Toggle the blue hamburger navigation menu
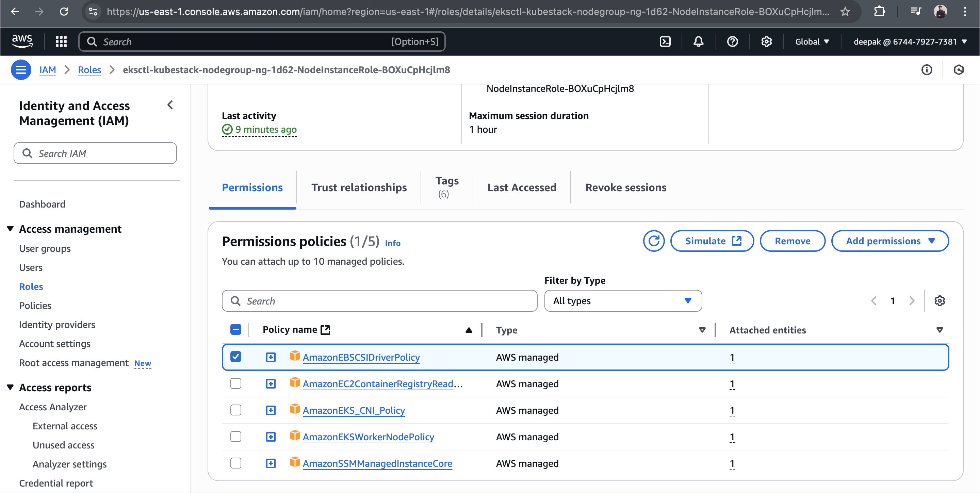This screenshot has width=980, height=493. pyautogui.click(x=21, y=70)
